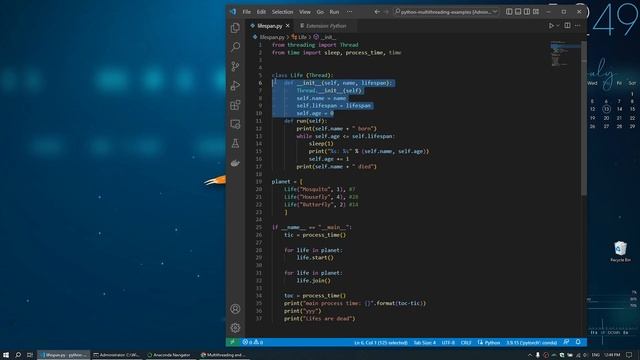640x360 pixels.
Task: Close the lifespan.py tab
Action: (288, 26)
